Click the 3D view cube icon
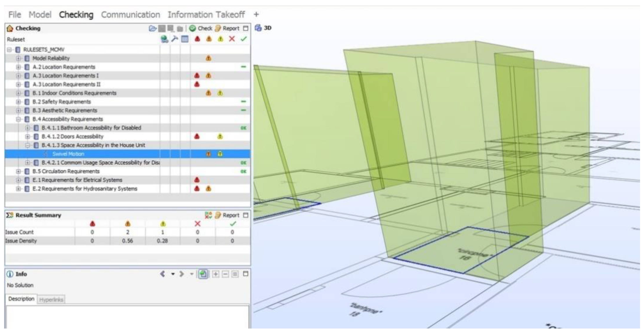The width and height of the screenshot is (644, 334). 258,28
